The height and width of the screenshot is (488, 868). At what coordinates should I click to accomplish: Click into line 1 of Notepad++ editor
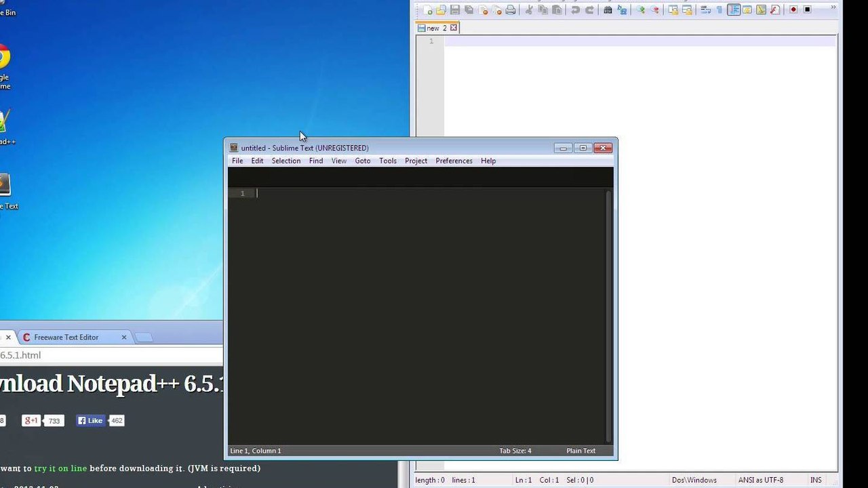(640, 41)
